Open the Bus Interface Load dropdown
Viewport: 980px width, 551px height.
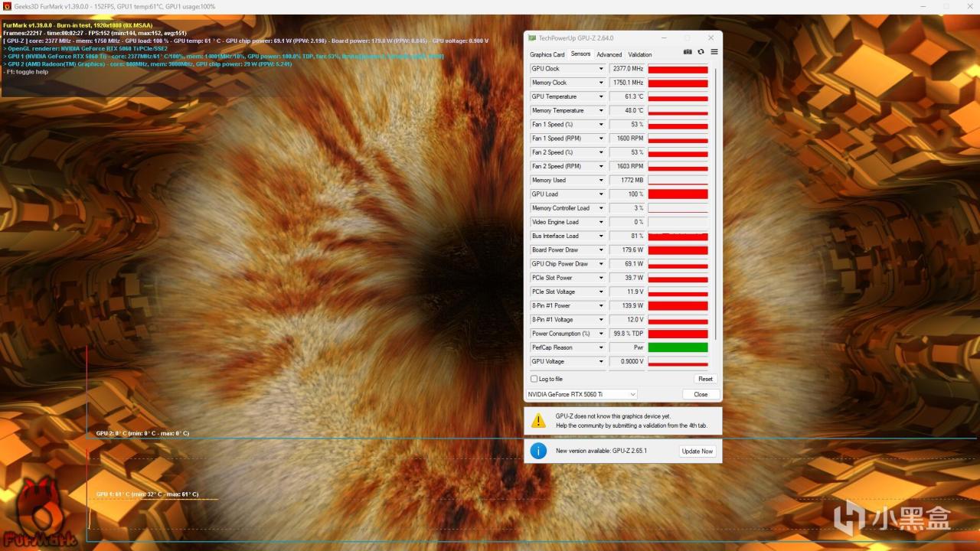click(601, 236)
